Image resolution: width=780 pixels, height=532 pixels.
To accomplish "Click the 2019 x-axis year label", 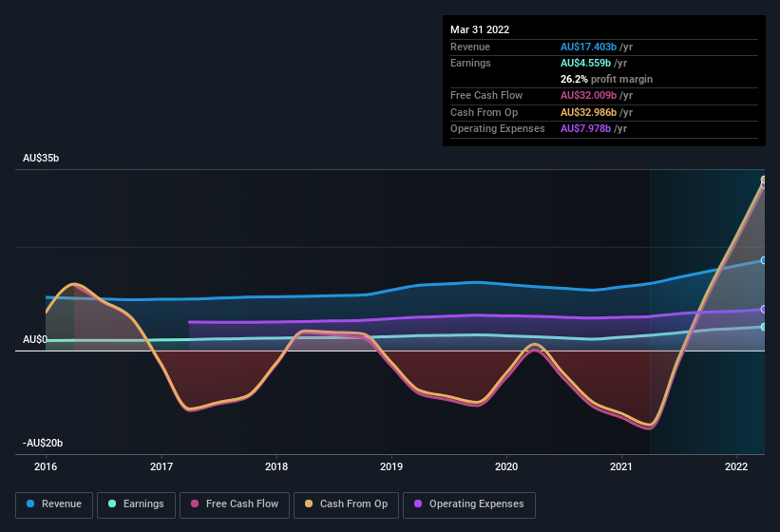I will [391, 466].
